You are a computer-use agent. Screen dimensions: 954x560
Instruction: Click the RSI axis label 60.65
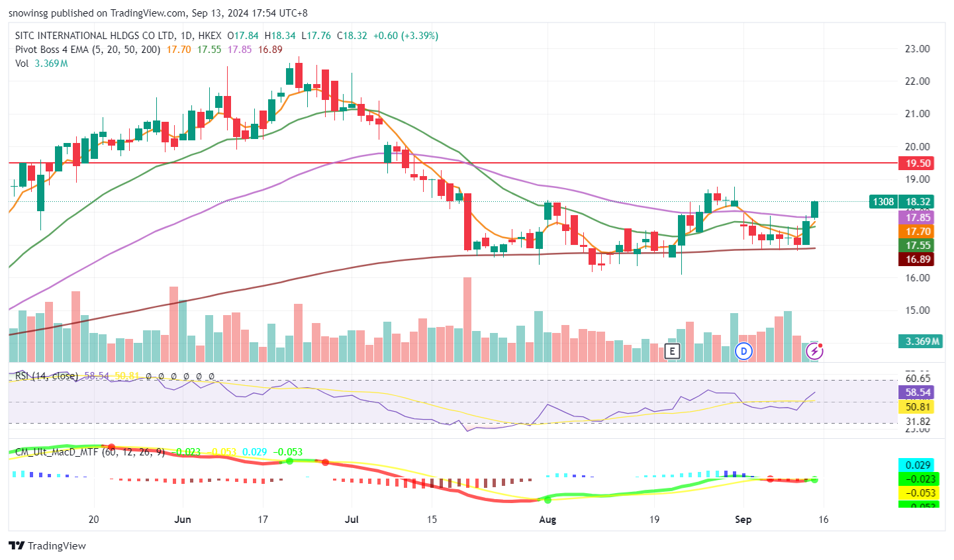[917, 379]
